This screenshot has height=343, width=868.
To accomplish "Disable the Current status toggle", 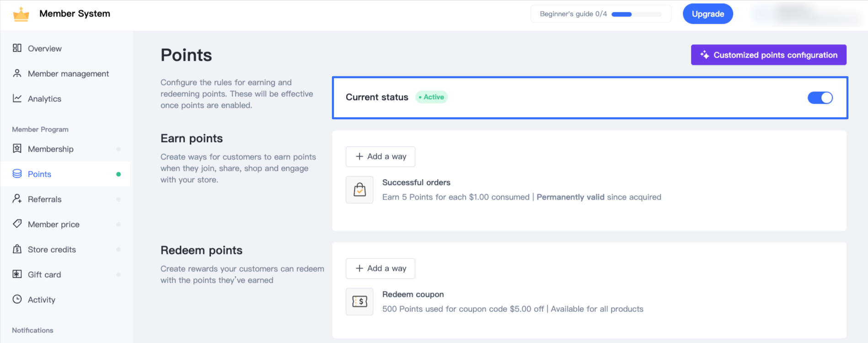I will pyautogui.click(x=820, y=98).
